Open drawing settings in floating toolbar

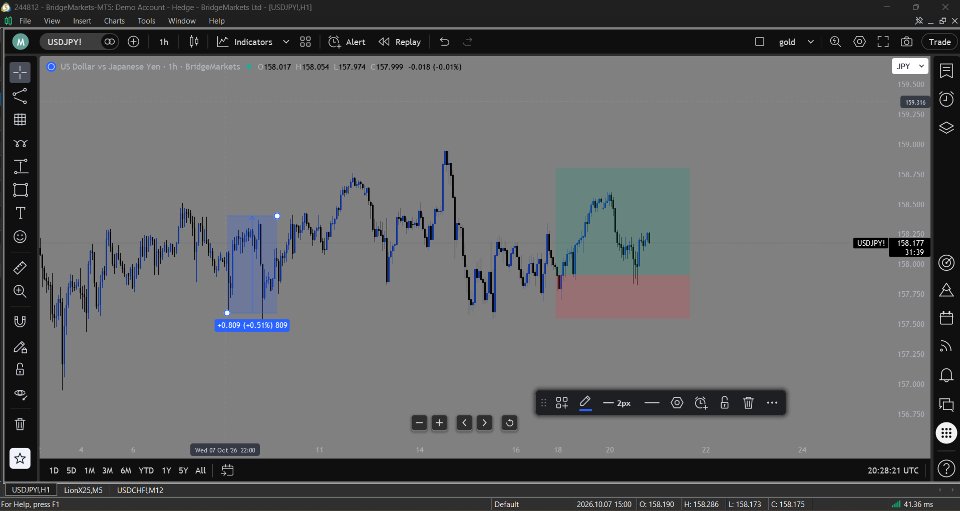tap(677, 403)
